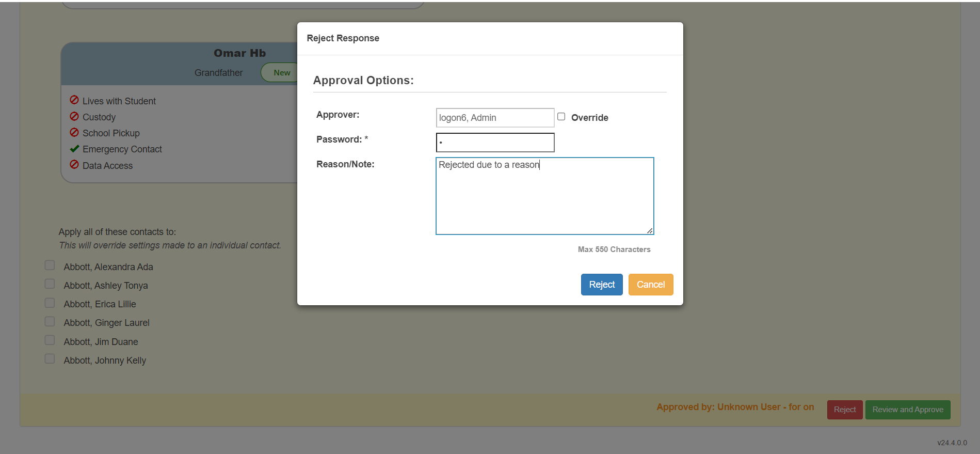Select the Abbott, Johnny Kelly checkbox
Image resolution: width=980 pixels, height=454 pixels.
(x=50, y=359)
